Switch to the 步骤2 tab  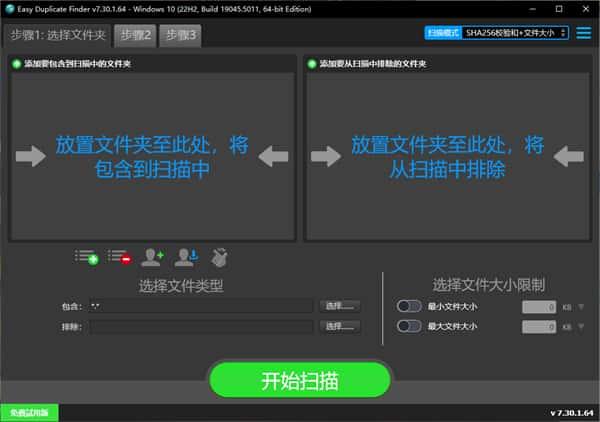pyautogui.click(x=134, y=36)
